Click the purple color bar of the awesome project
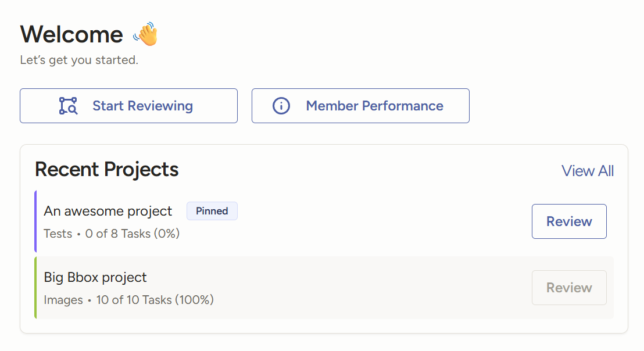This screenshot has height=351, width=644. tap(35, 221)
